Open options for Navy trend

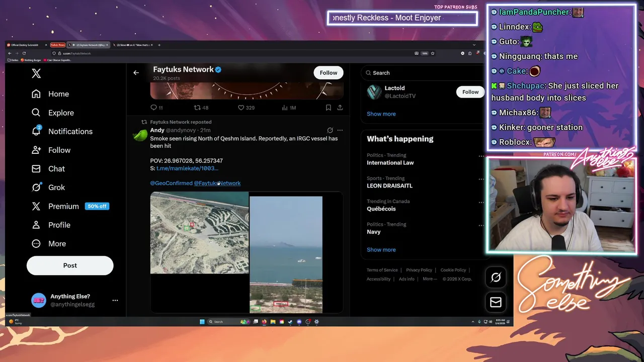(x=481, y=226)
